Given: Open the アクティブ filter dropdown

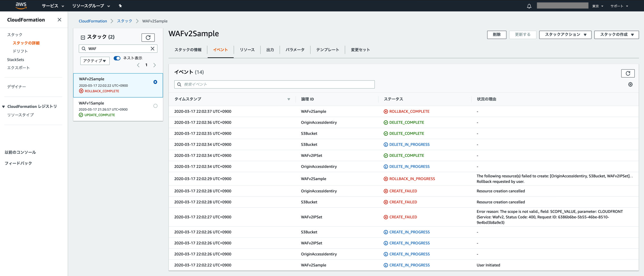Looking at the screenshot, I should pos(95,61).
